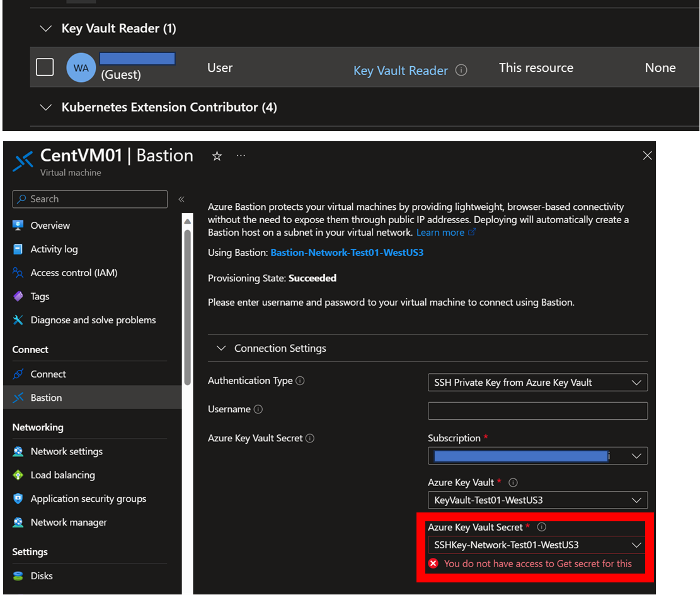The height and width of the screenshot is (595, 700).
Task: Open the Overview page
Action: [x=50, y=226]
